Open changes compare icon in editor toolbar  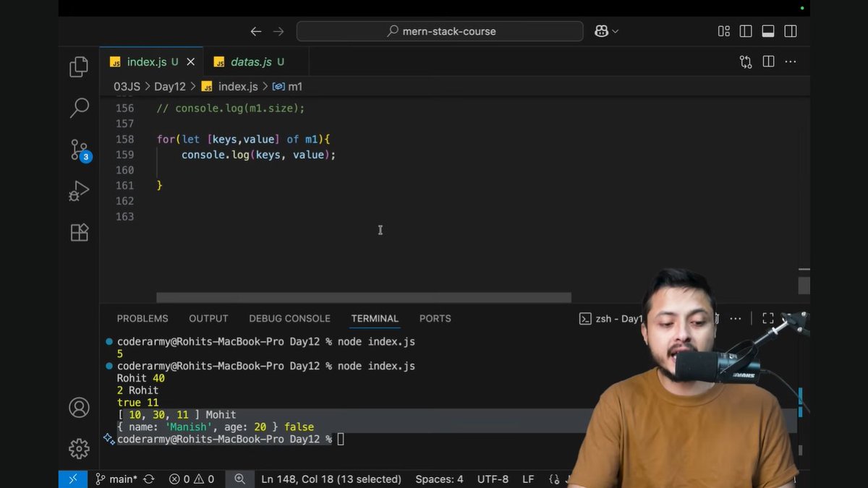(x=746, y=62)
